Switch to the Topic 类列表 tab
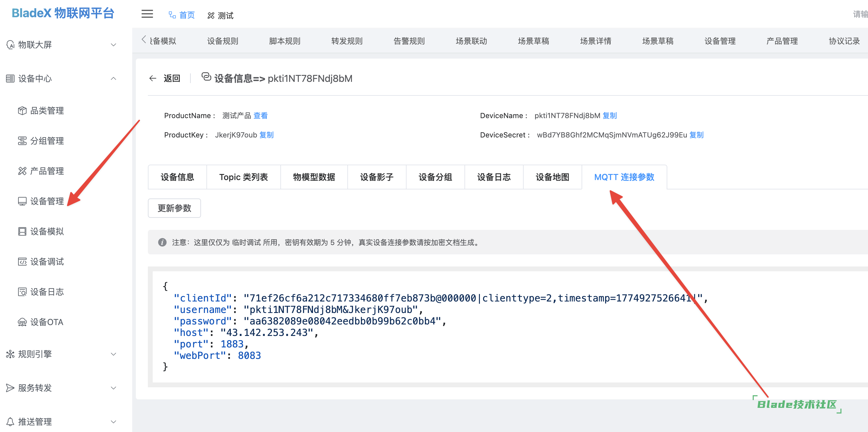 click(243, 177)
